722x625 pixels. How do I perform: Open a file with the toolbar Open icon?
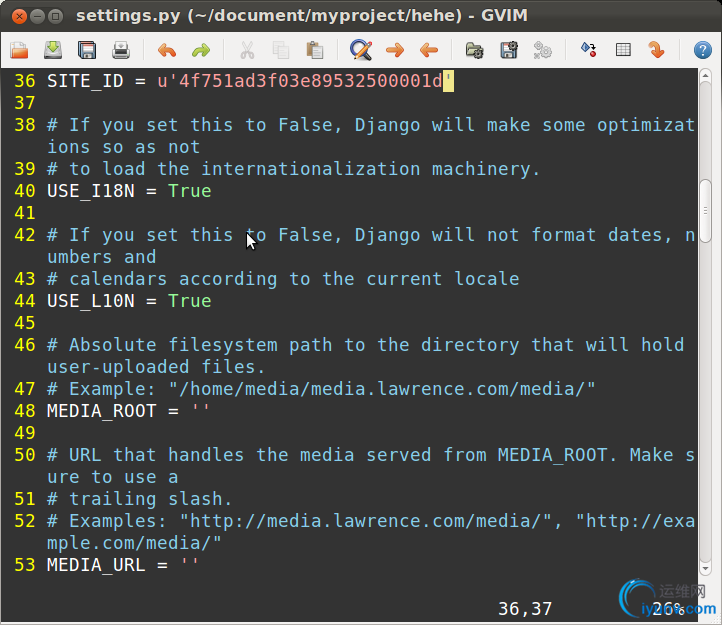pyautogui.click(x=19, y=50)
